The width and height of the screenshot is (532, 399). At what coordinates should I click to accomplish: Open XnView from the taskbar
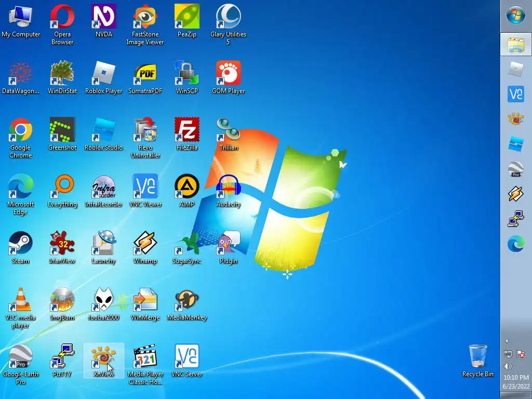516,119
